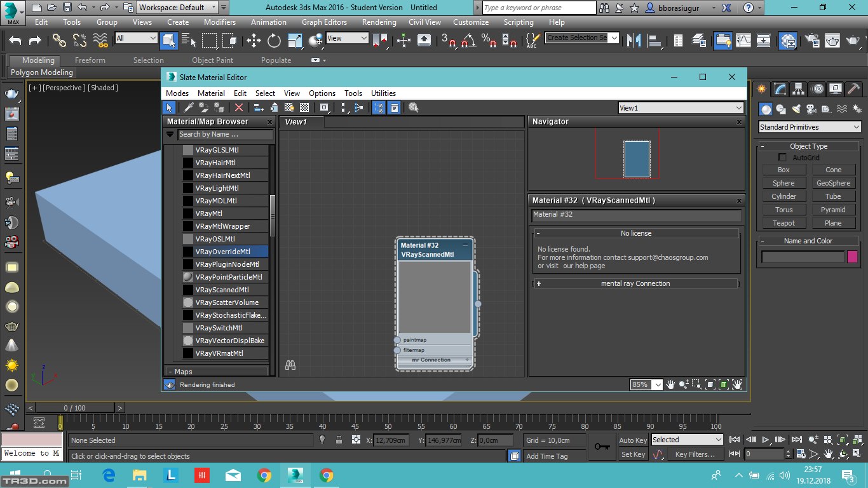868x488 pixels.
Task: Enable the AutoGrid checkbox
Action: coord(783,158)
